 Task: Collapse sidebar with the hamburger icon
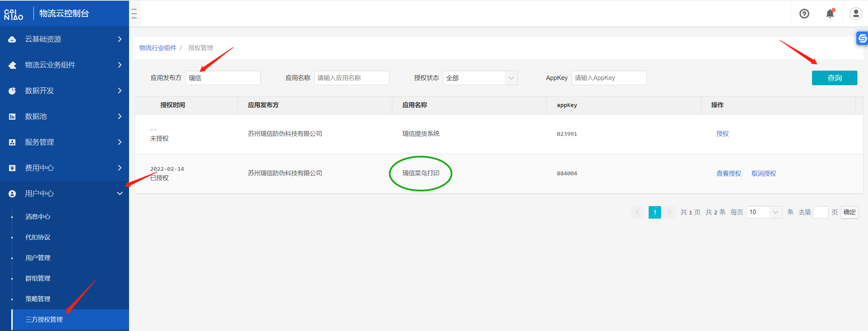[x=134, y=14]
